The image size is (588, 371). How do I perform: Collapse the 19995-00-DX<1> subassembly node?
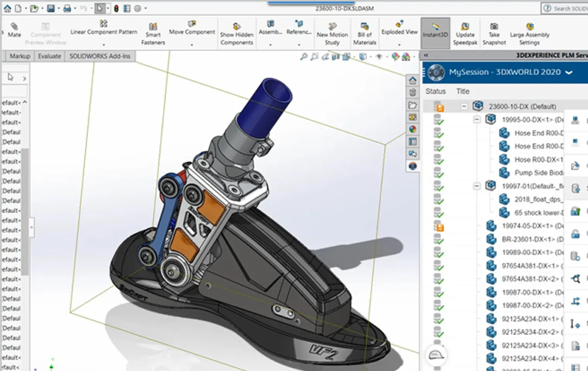pyautogui.click(x=477, y=119)
